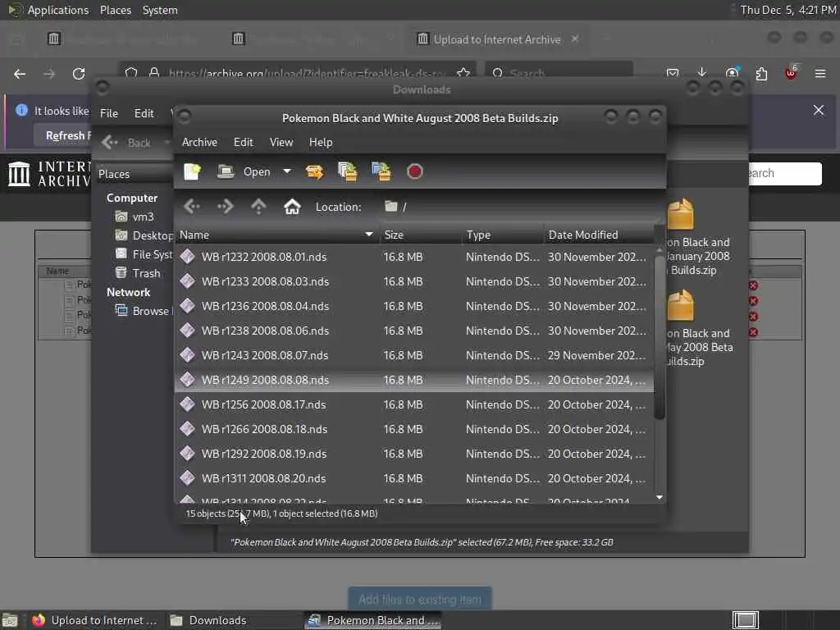The image size is (840, 630).
Task: Open the System menu in top panel
Action: (x=160, y=10)
